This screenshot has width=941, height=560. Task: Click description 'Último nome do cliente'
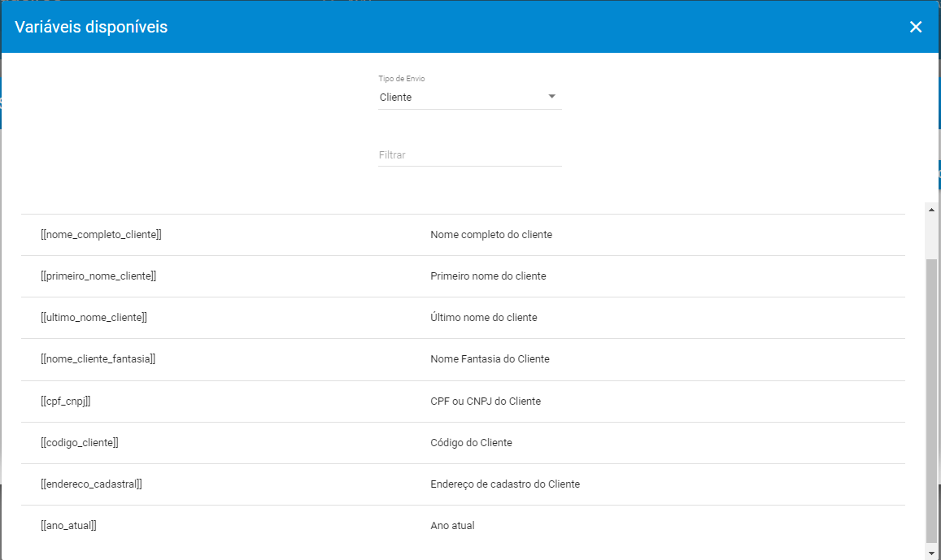484,317
